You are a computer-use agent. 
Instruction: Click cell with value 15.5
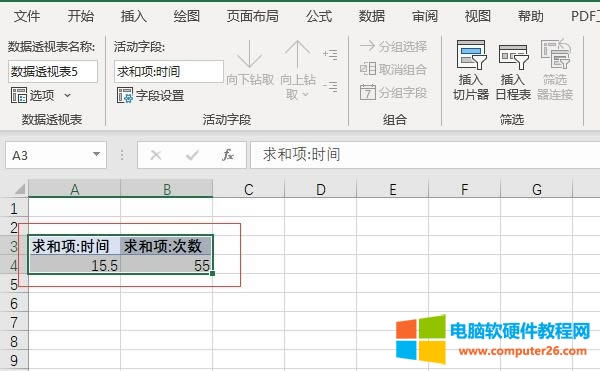tap(75, 265)
